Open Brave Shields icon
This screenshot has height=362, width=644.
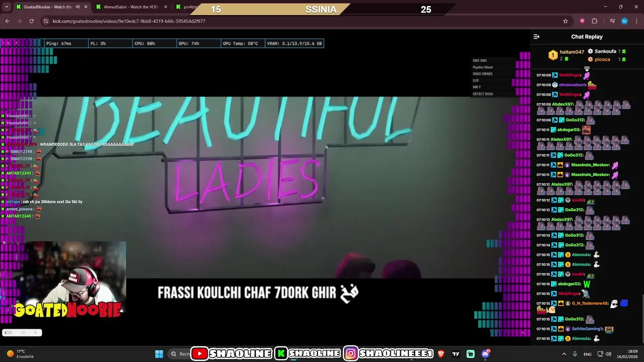[582, 21]
